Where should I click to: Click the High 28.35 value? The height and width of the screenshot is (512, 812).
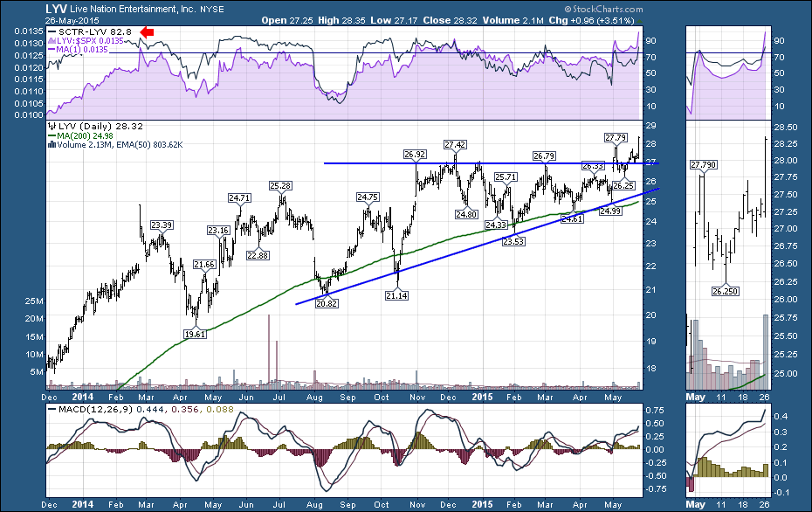click(341, 20)
